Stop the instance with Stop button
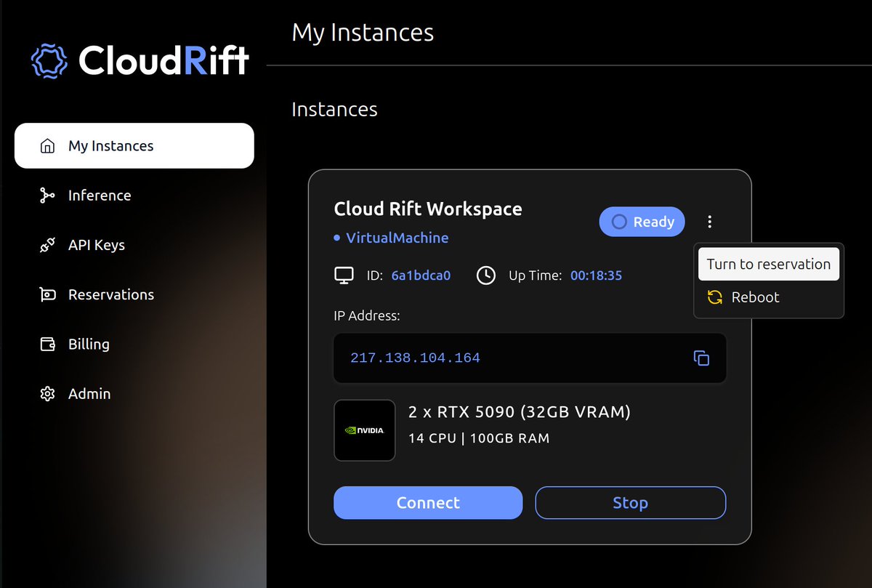The height and width of the screenshot is (588, 872). [x=630, y=503]
